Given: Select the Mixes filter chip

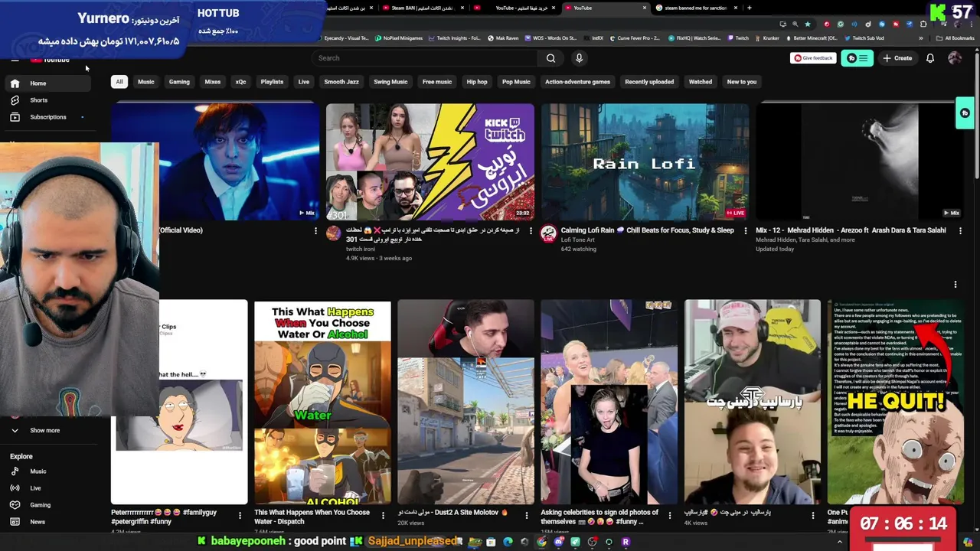Looking at the screenshot, I should (x=213, y=82).
